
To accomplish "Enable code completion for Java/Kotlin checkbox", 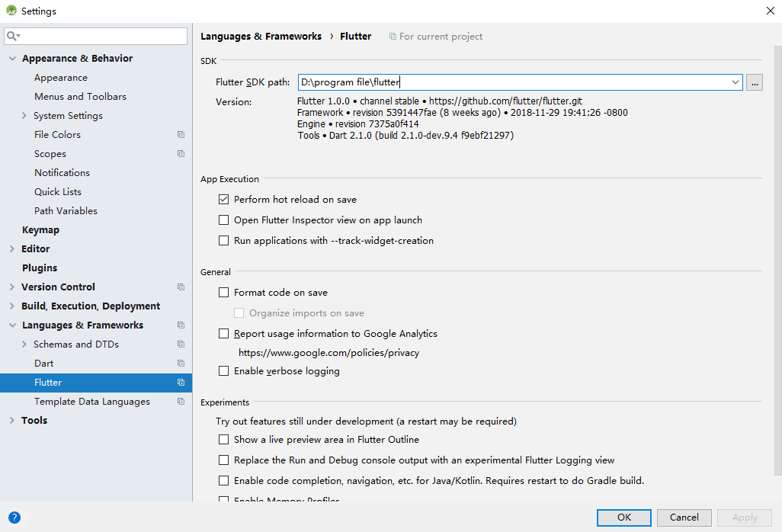I will [x=223, y=481].
